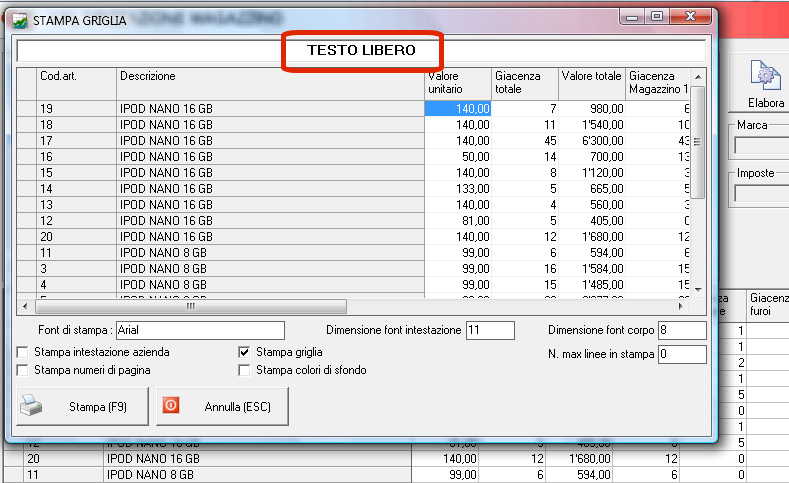
Task: Click the 133,00 unit value of article 14
Action: coord(457,189)
